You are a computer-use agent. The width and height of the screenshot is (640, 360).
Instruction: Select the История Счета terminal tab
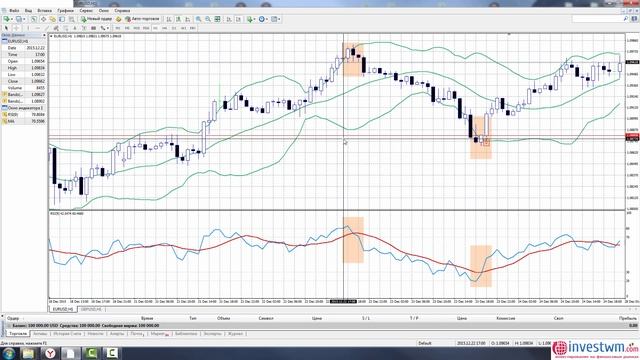[x=67, y=334]
